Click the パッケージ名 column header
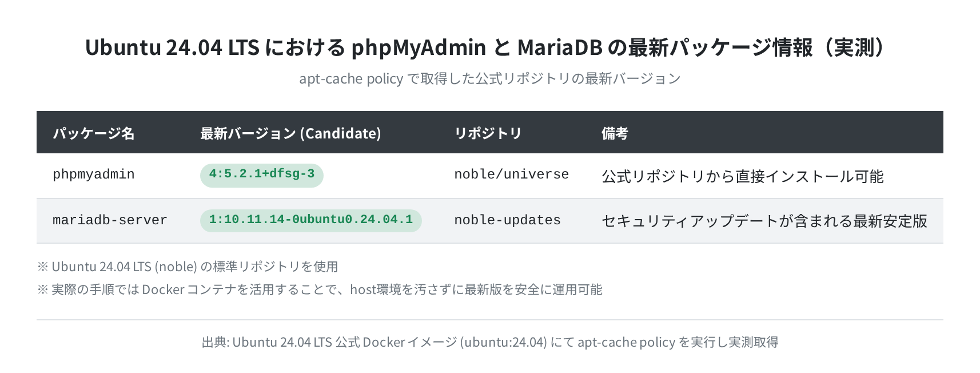The height and width of the screenshot is (373, 980). pos(94,133)
